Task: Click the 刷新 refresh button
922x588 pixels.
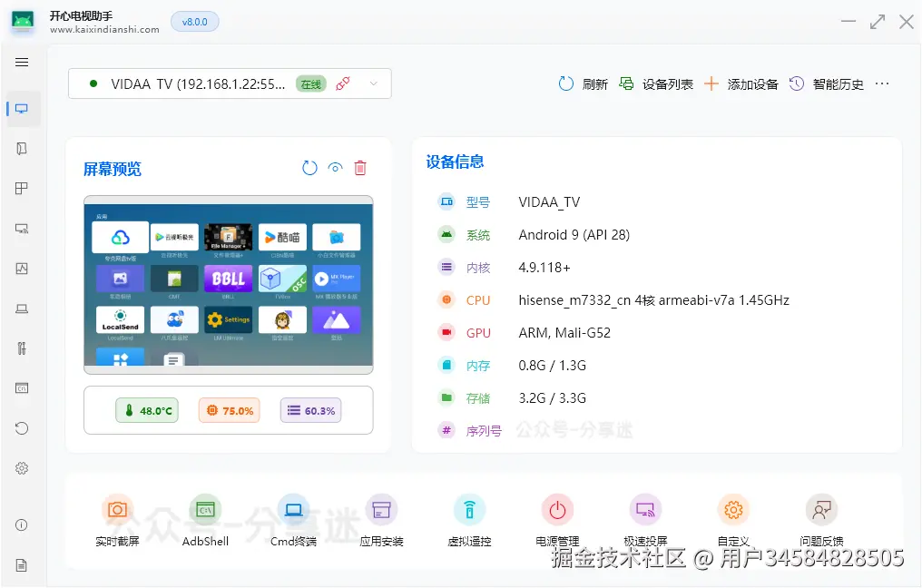Action: click(583, 84)
